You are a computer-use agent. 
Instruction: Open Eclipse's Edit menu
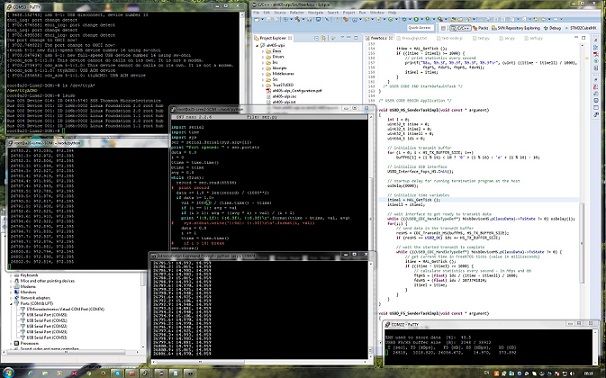(267, 12)
